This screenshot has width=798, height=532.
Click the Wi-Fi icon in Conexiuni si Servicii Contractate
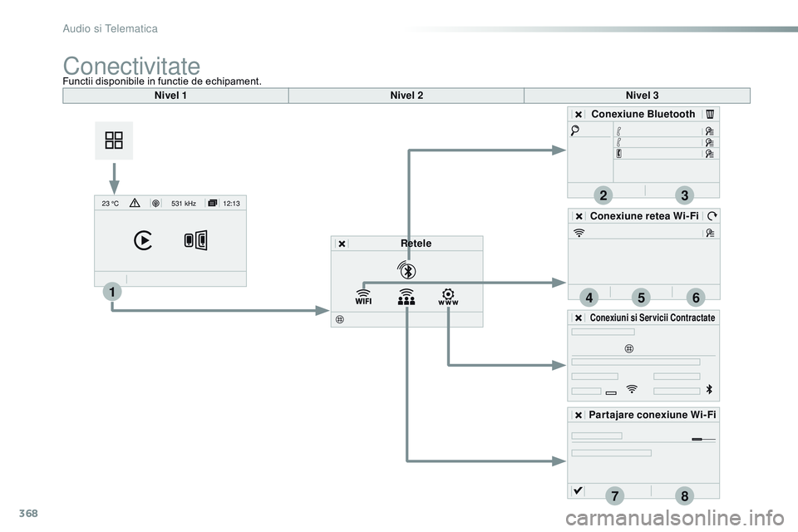click(632, 389)
